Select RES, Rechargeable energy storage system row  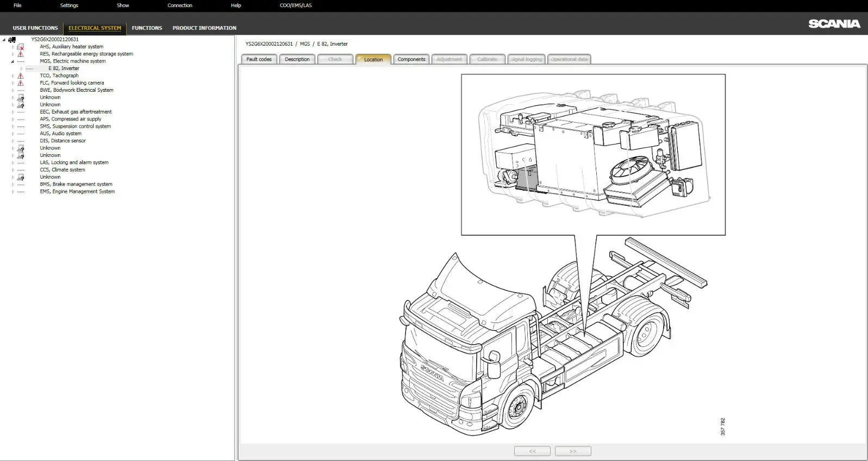coord(86,54)
